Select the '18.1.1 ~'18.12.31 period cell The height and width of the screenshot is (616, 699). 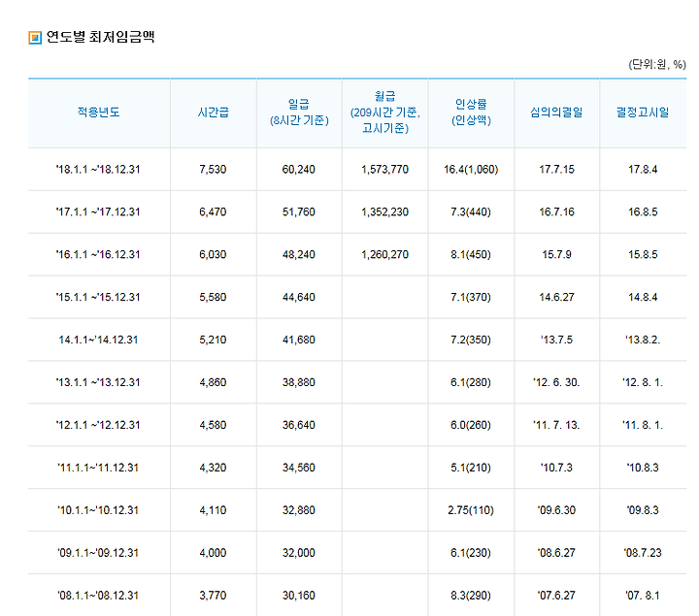pyautogui.click(x=98, y=170)
